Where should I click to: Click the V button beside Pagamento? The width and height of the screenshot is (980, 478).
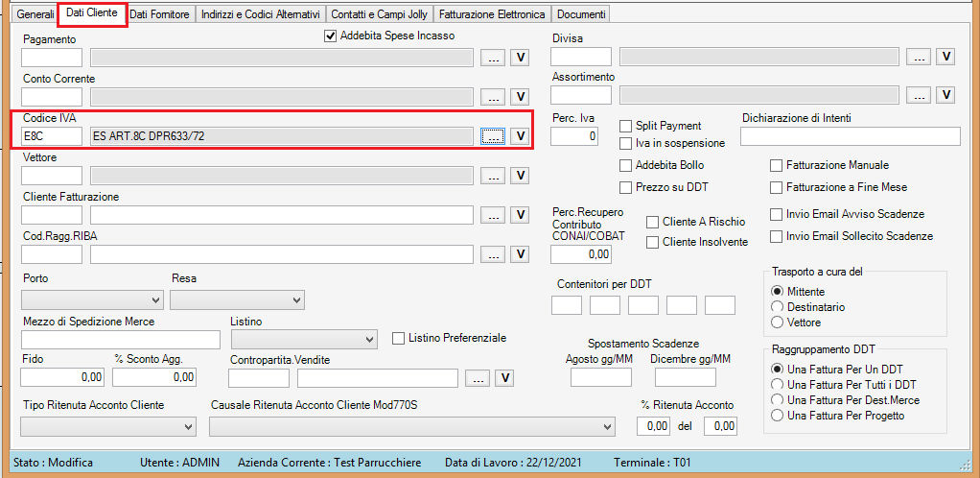(x=520, y=58)
